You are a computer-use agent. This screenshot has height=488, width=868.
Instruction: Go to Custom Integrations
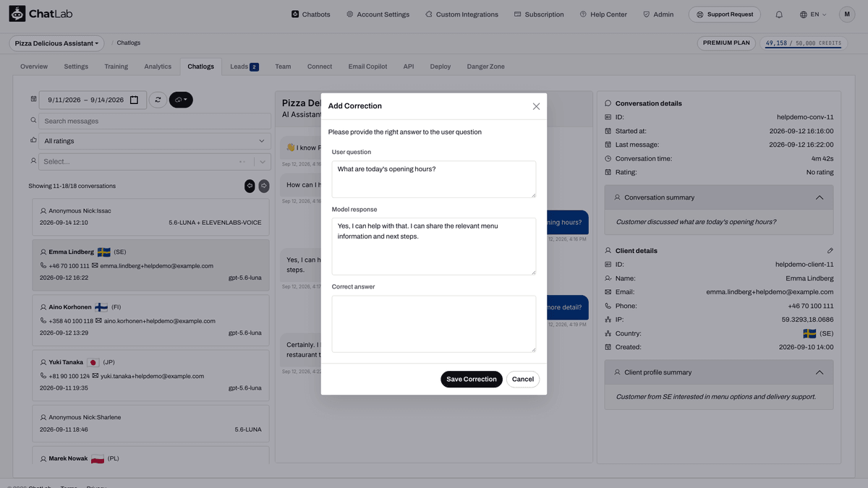[x=461, y=14]
